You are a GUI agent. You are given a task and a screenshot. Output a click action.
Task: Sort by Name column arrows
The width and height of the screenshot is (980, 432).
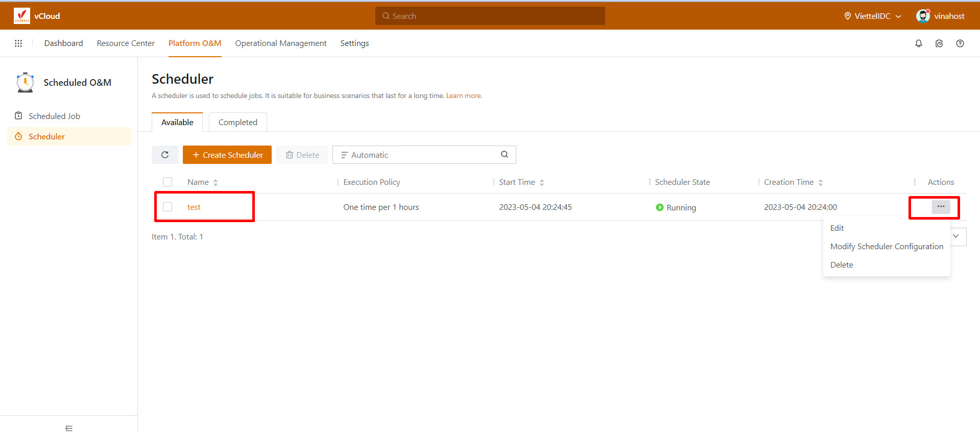tap(216, 182)
